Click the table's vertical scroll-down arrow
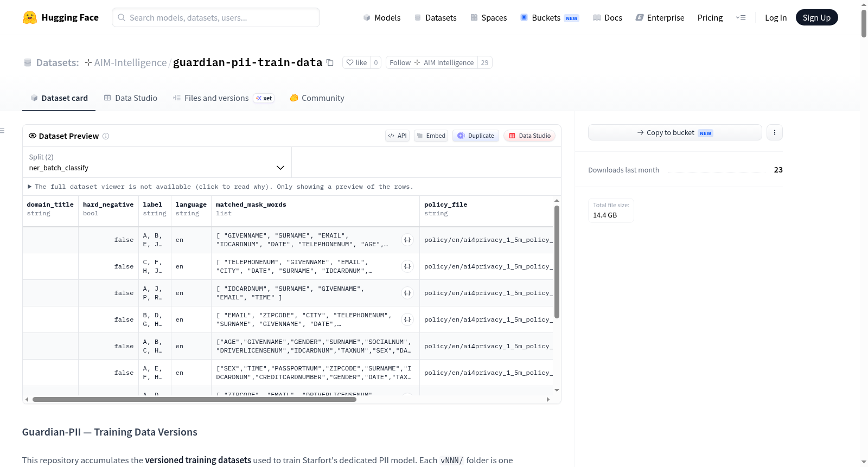Image resolution: width=868 pixels, height=467 pixels. pyautogui.click(x=557, y=390)
